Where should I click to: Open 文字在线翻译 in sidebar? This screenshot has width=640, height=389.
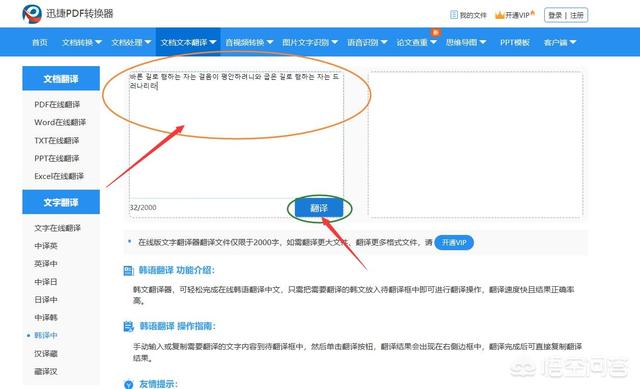coord(58,228)
